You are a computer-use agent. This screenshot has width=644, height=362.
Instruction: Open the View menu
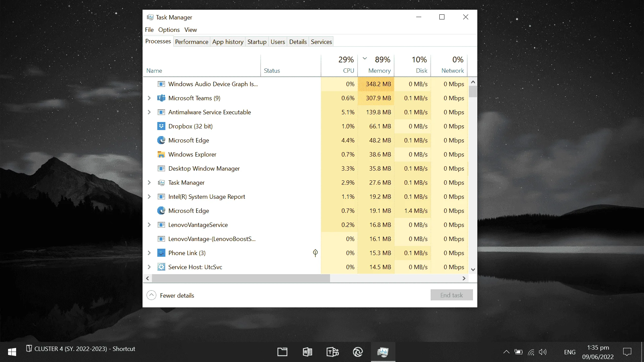click(x=191, y=30)
